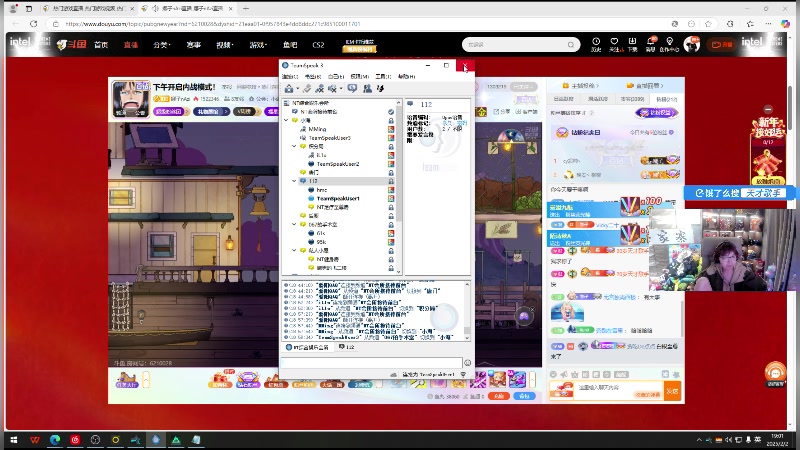Click the orange recharge button below video
800x450 pixels.
(498, 396)
